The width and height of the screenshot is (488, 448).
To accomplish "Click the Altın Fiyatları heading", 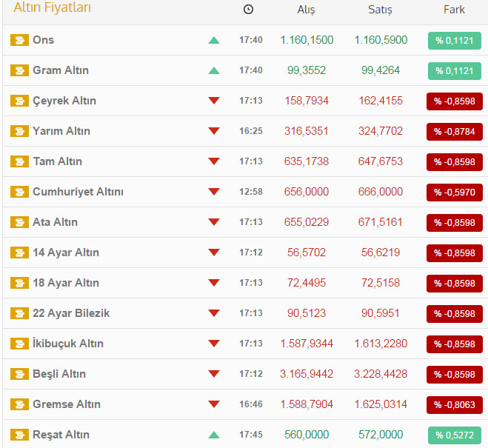I will [x=53, y=8].
